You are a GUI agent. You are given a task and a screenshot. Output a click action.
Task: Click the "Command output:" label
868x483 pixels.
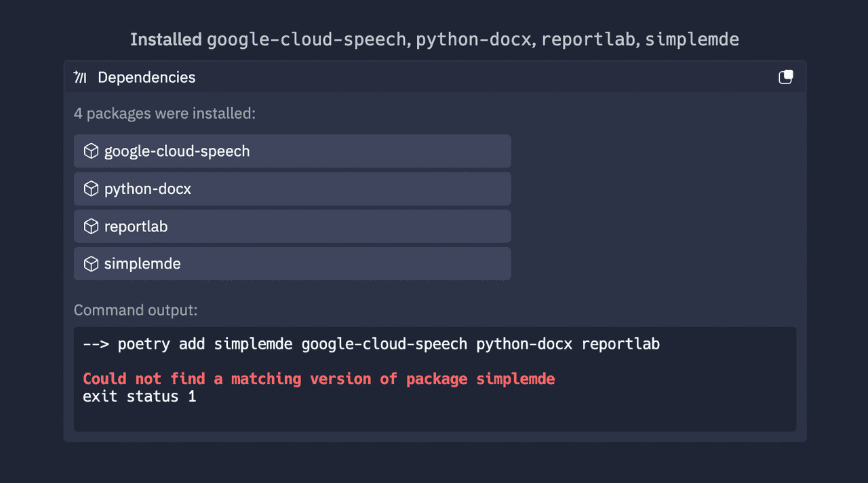tap(136, 310)
